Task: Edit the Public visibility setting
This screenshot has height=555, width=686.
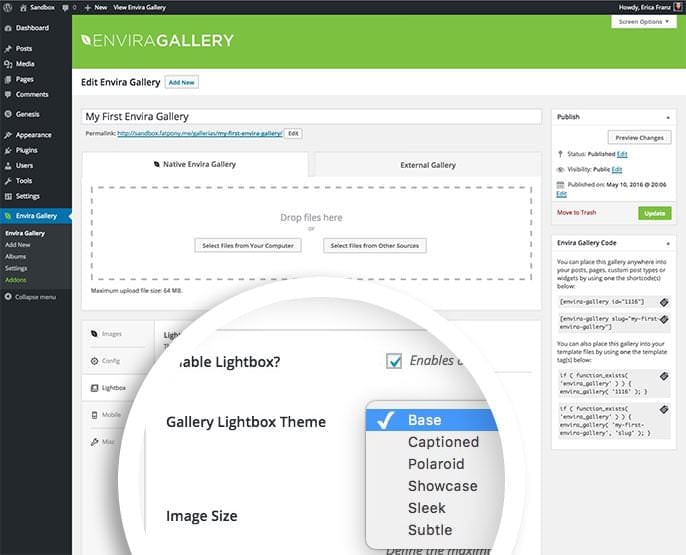Action: pyautogui.click(x=617, y=169)
